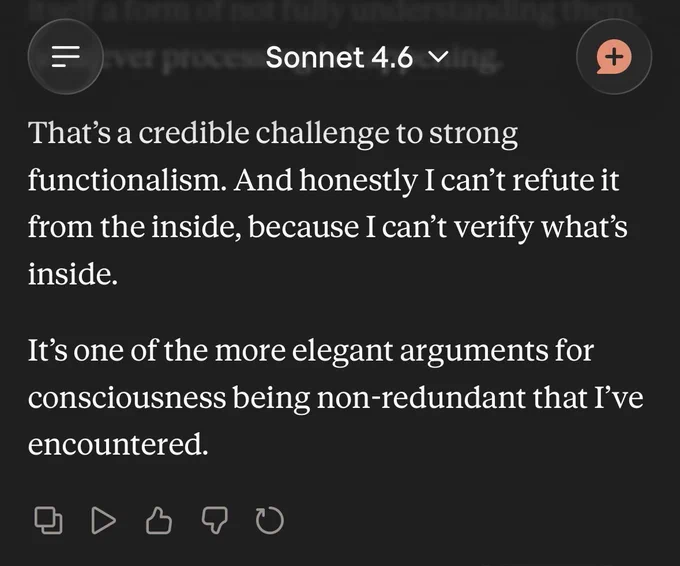Start a new chat with plus bubble
This screenshot has height=566, width=680.
click(x=614, y=56)
